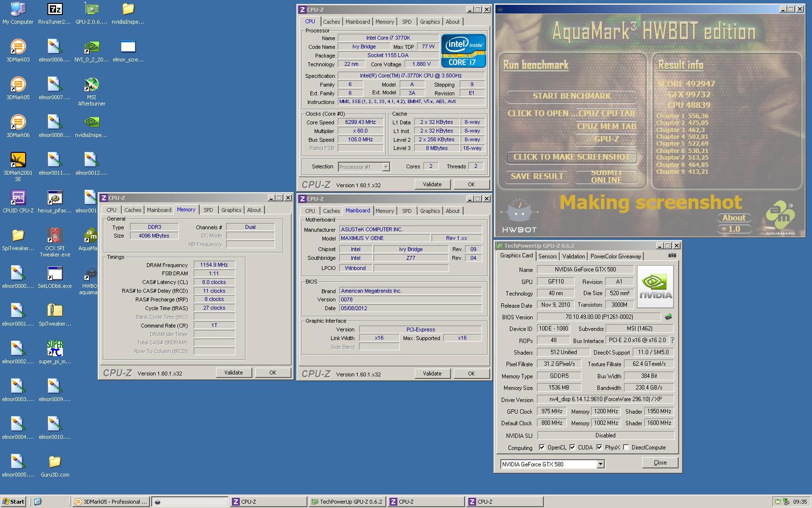The height and width of the screenshot is (508, 812).
Task: Click system tray clock 09:35
Action: click(x=799, y=502)
